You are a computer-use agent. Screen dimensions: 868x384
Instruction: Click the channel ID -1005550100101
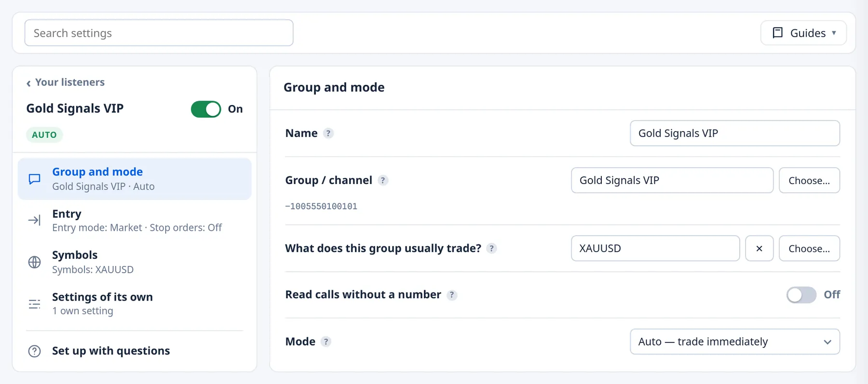pyautogui.click(x=321, y=207)
